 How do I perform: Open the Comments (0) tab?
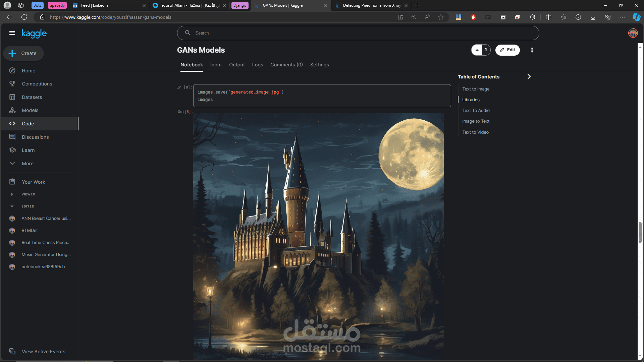pyautogui.click(x=286, y=65)
